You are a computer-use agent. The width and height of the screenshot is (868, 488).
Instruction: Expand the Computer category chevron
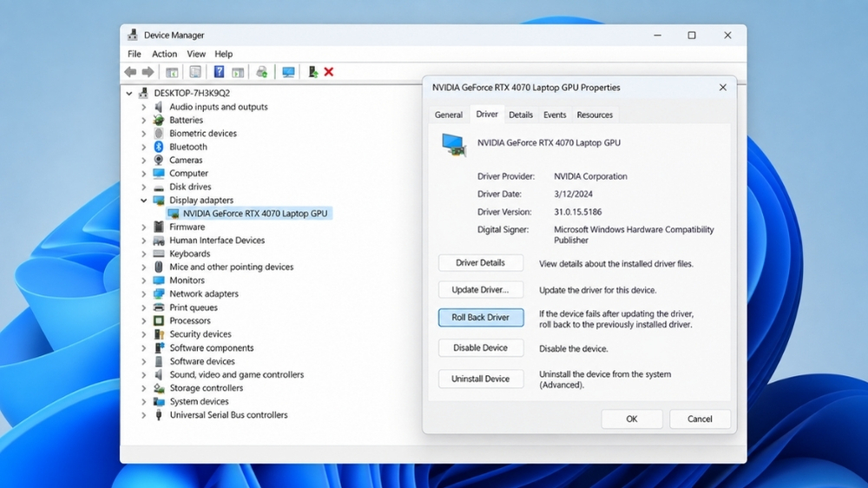tap(143, 174)
